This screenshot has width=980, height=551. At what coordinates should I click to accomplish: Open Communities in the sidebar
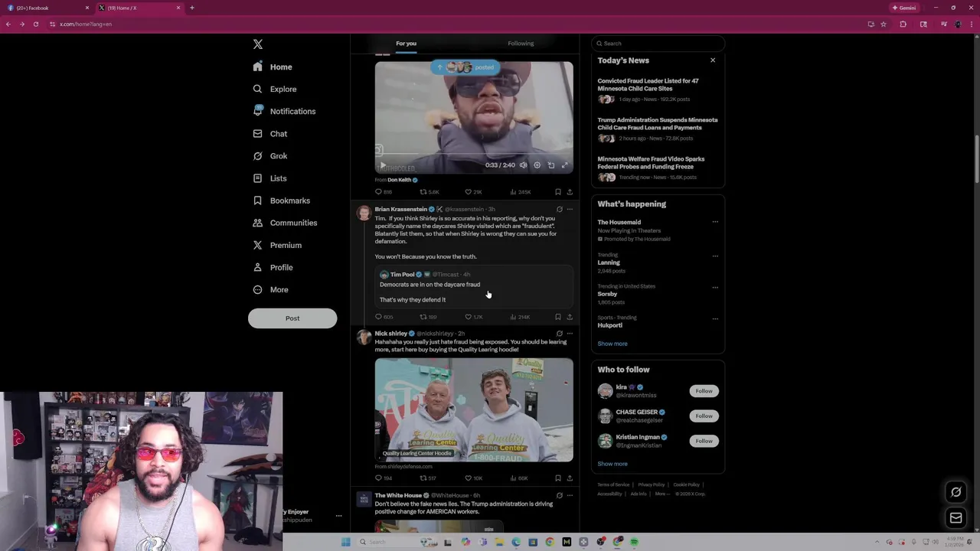[x=285, y=222]
